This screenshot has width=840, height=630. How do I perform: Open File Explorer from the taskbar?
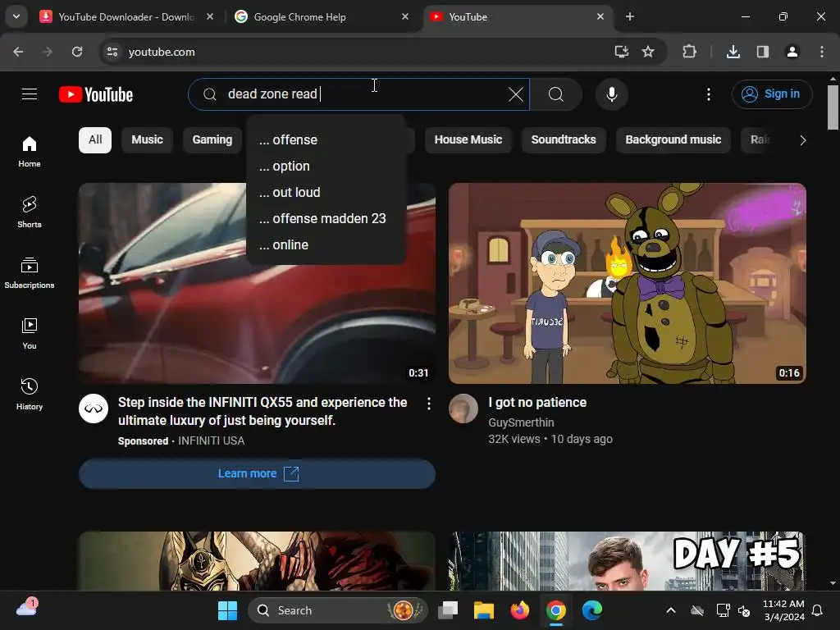pos(484,610)
